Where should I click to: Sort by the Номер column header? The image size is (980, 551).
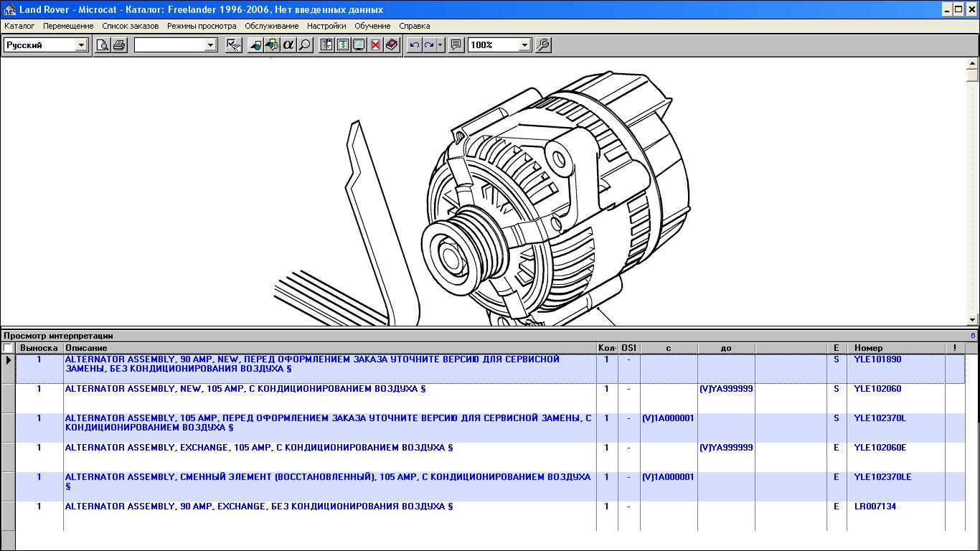895,348
